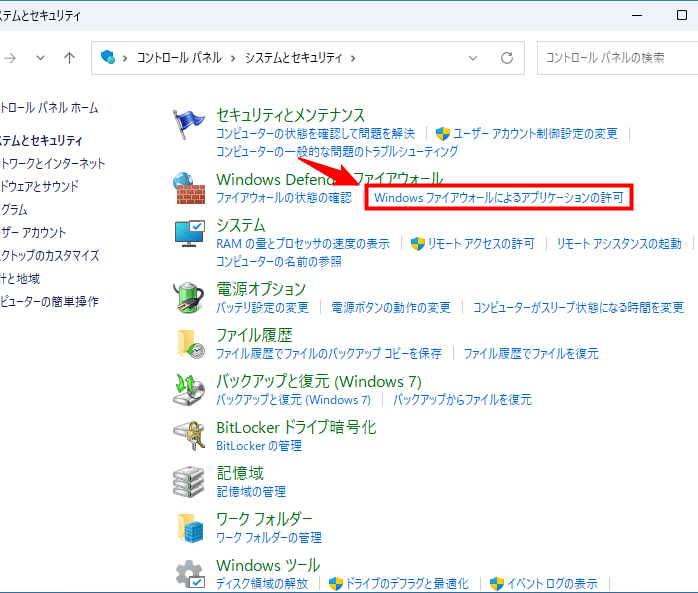Click the Work Folders icon
The image size is (698, 593).
[191, 528]
